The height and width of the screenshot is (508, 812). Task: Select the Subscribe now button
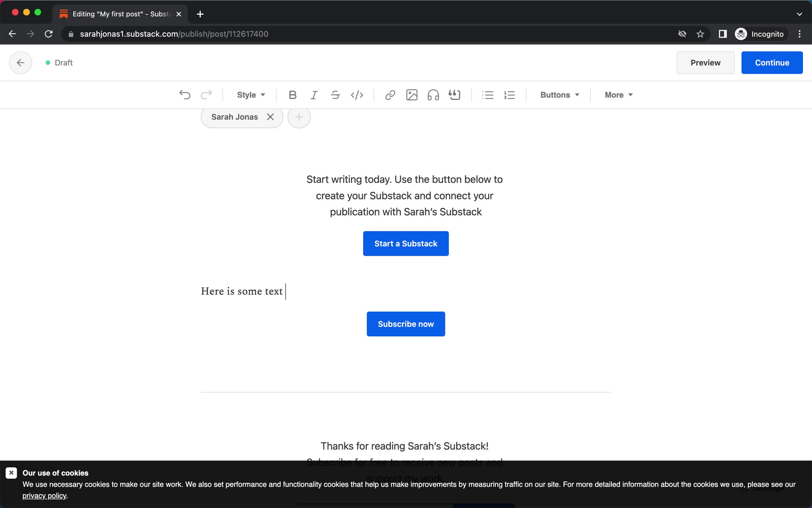tap(406, 324)
